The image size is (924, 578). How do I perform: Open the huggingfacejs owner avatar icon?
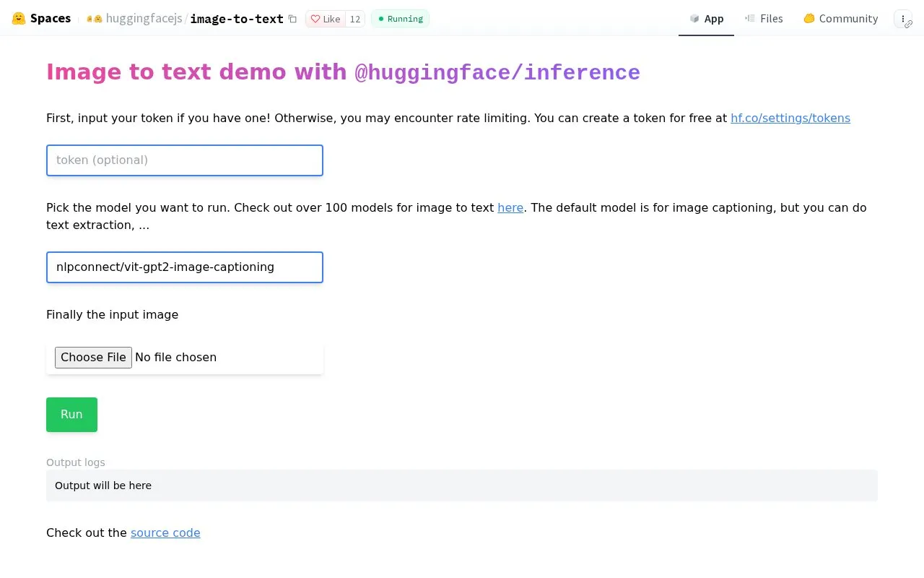[95, 19]
